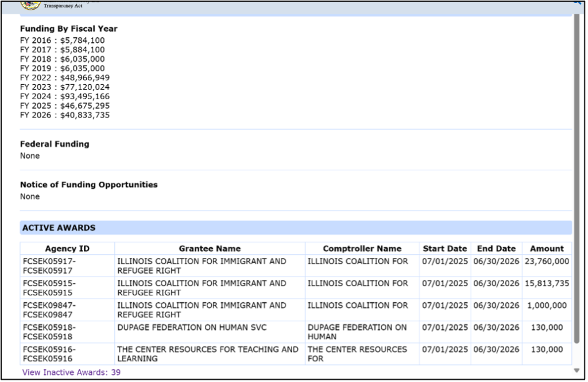Click the scrollbar down arrow
588x382 pixels.
(x=577, y=371)
